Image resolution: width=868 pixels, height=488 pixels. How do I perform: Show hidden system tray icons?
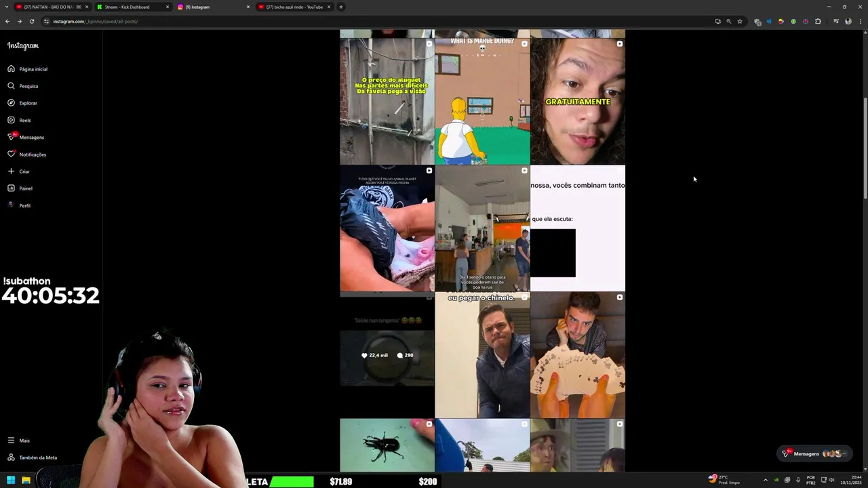coord(766,480)
